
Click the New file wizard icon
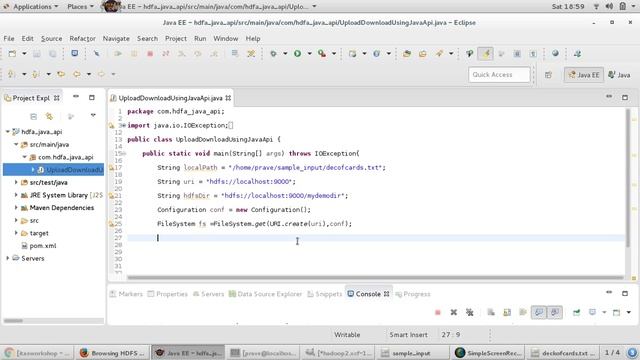[12, 53]
